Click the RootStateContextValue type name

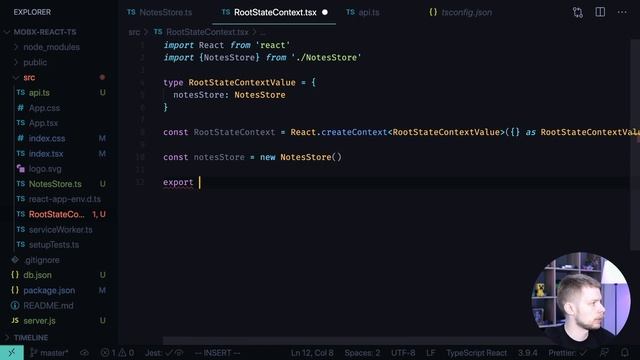coord(242,82)
